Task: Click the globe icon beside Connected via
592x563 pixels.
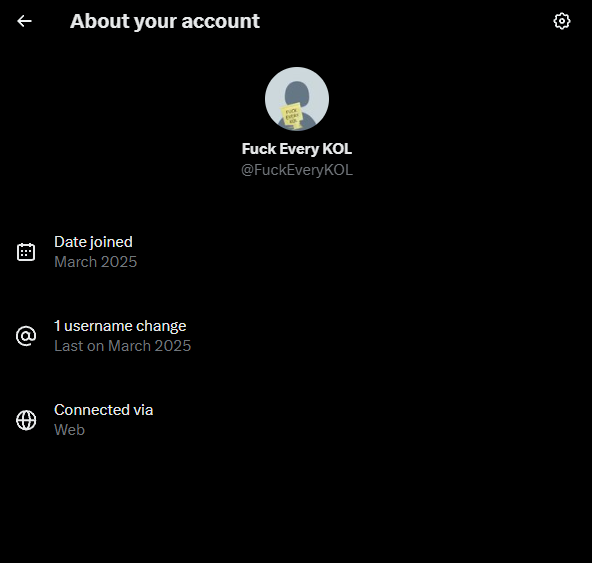Action: [x=26, y=420]
